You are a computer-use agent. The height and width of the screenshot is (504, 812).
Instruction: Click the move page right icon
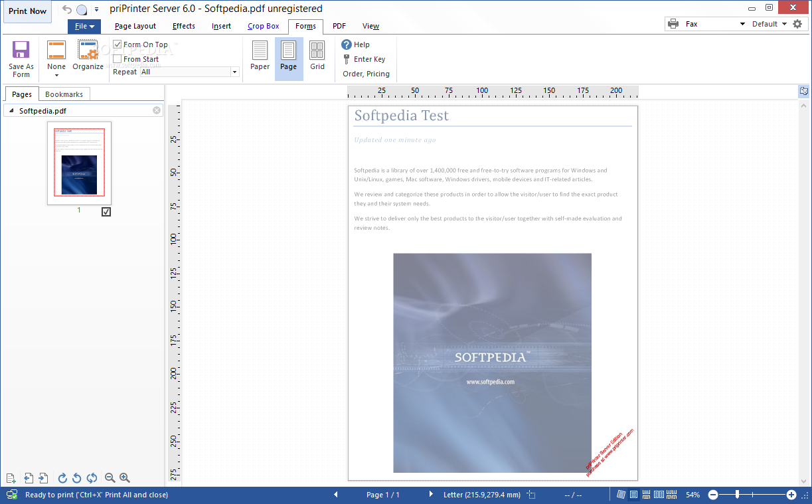click(43, 478)
